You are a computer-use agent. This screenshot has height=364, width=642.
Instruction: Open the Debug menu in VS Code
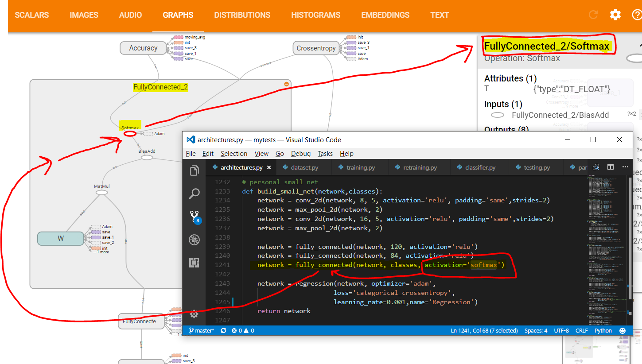(301, 154)
